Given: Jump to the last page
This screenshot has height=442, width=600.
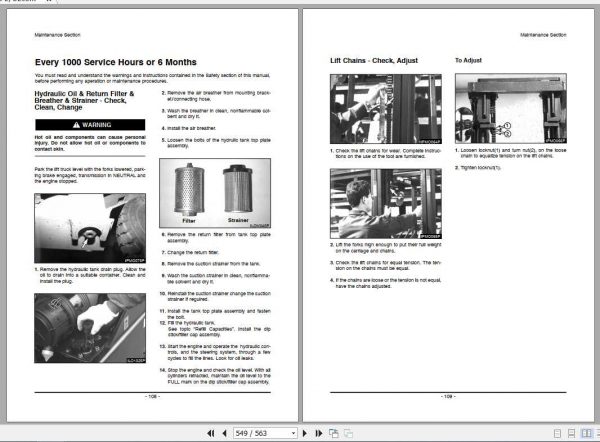Looking at the screenshot, I should pos(318,433).
